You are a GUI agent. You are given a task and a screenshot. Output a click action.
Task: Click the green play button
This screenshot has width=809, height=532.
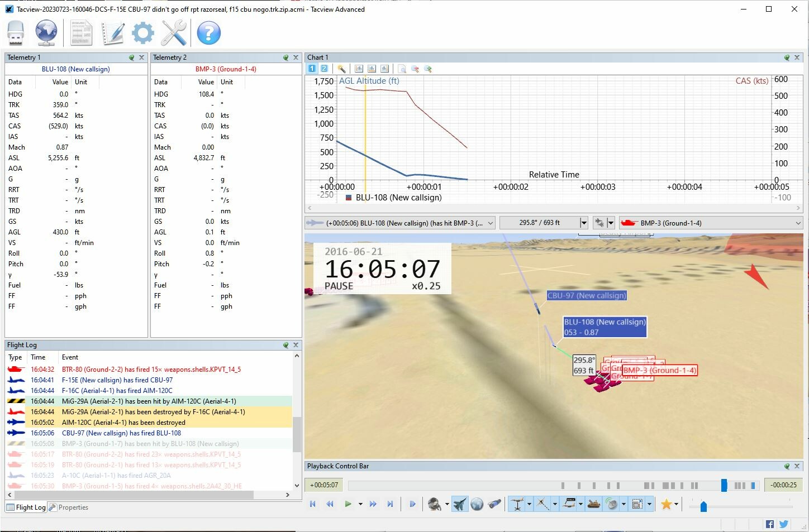(x=348, y=504)
